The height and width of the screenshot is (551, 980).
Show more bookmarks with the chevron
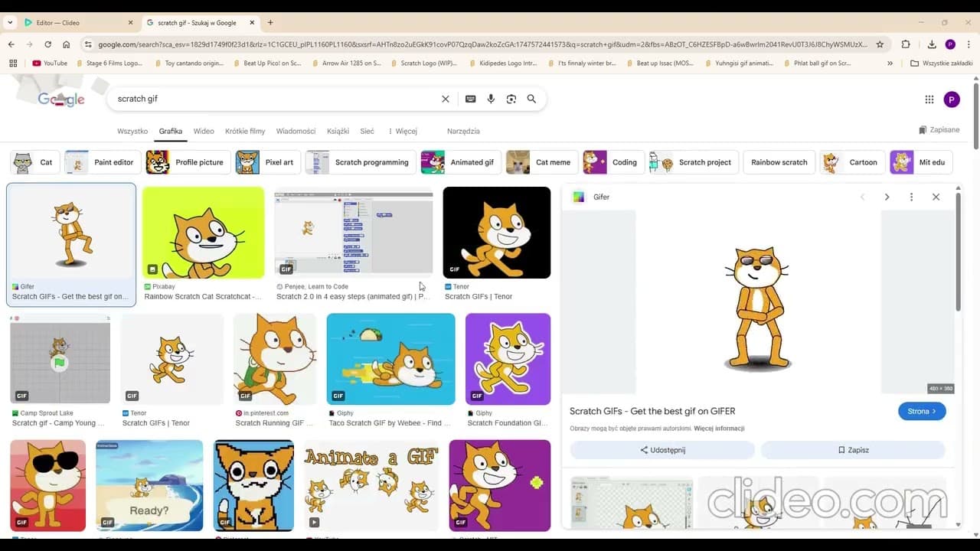click(890, 64)
